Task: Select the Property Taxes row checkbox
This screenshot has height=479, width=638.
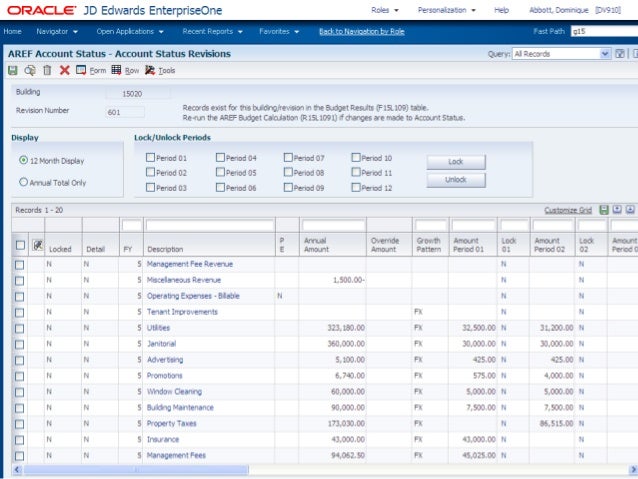Action: click(19, 424)
